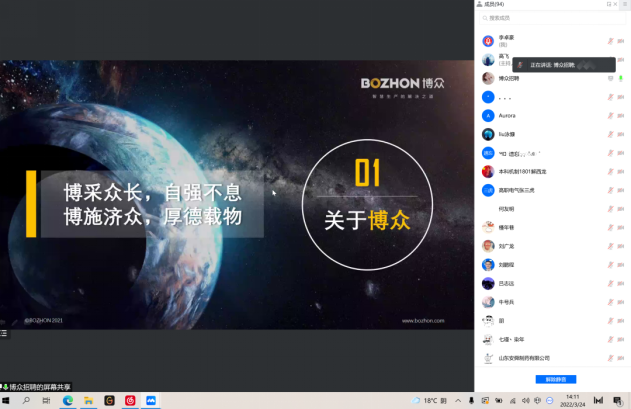This screenshot has width=631, height=409.
Task: Click camera icon in 牛号兵 row
Action: [x=621, y=302]
